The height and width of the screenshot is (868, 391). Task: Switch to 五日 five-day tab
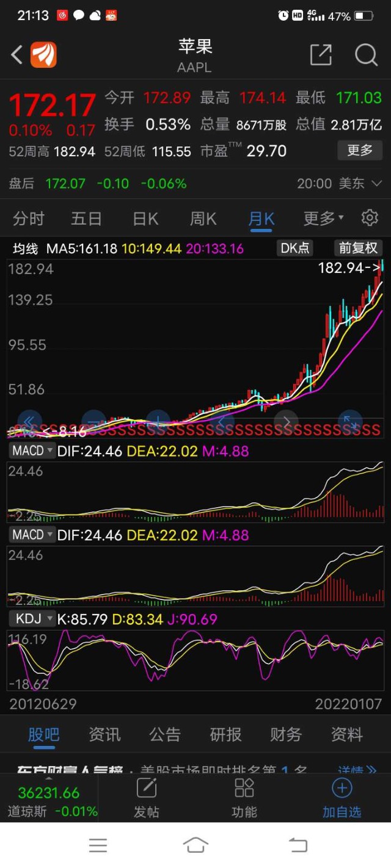pyautogui.click(x=86, y=218)
